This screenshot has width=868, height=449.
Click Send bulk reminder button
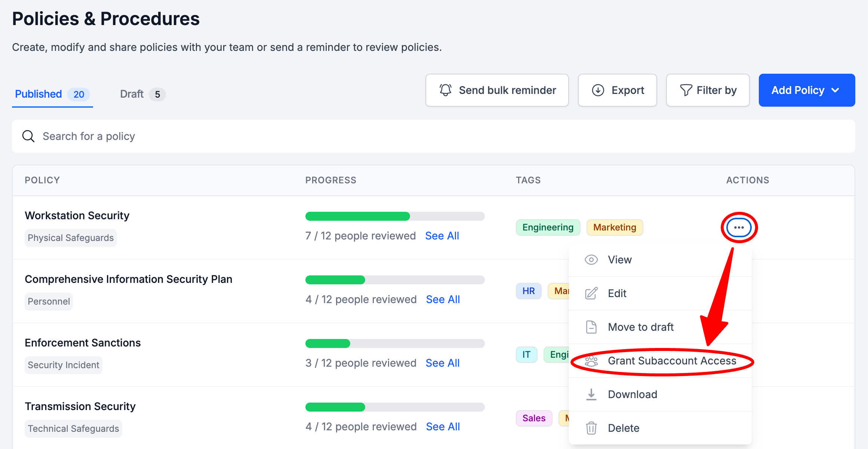(497, 90)
